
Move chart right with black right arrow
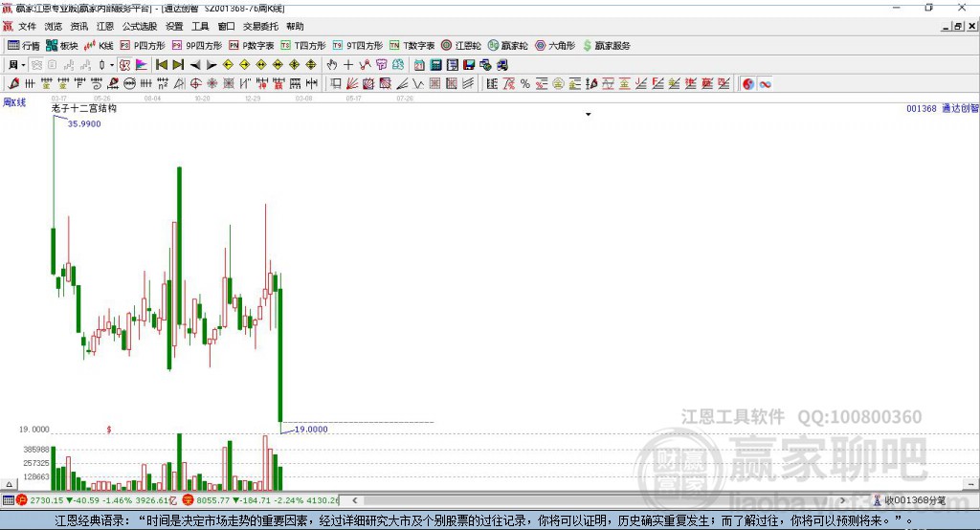pos(212,65)
